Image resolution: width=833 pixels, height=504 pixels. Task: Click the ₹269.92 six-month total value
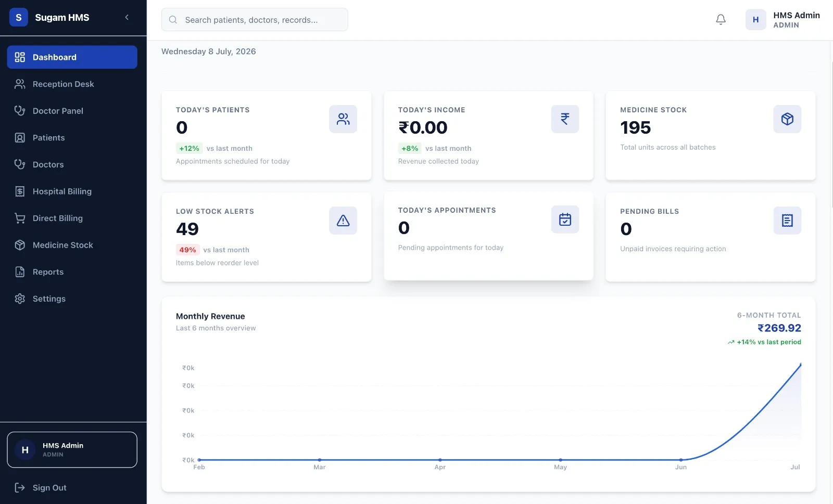click(779, 328)
